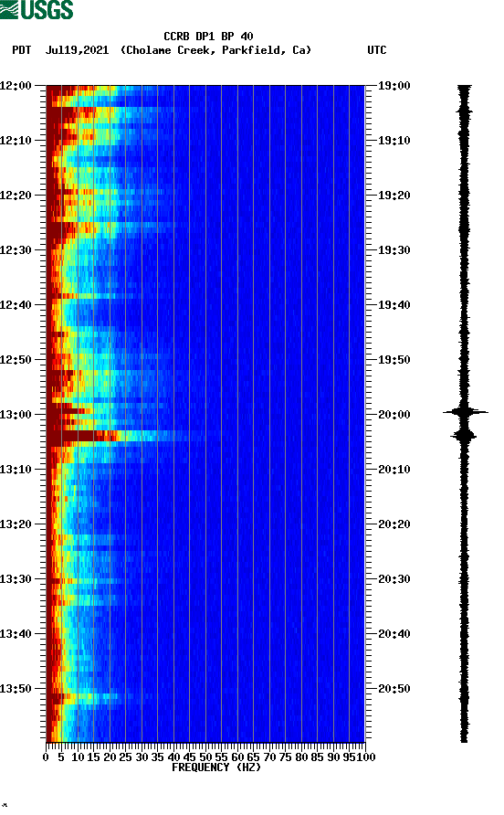
Task: Click the 'UTC' timezone label
Action: 377,50
